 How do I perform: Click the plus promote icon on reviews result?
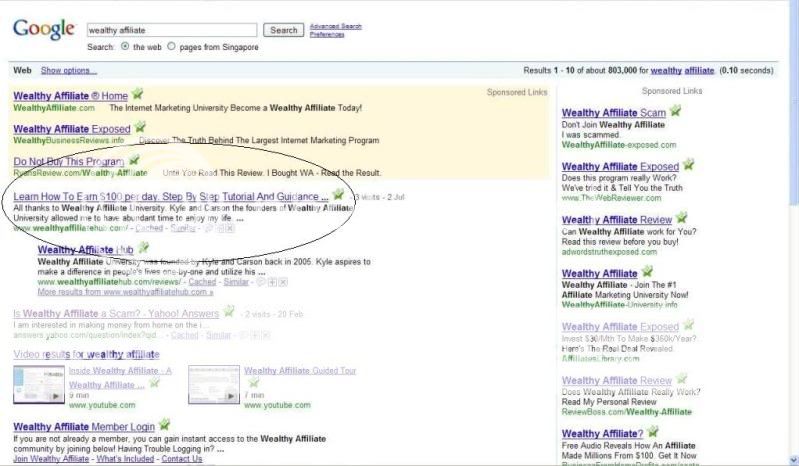pyautogui.click(x=272, y=282)
